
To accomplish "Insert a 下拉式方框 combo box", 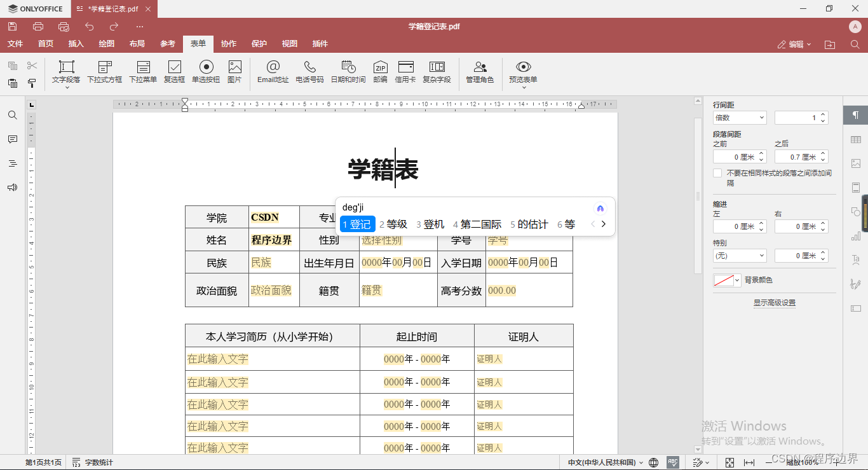I will 105,71.
